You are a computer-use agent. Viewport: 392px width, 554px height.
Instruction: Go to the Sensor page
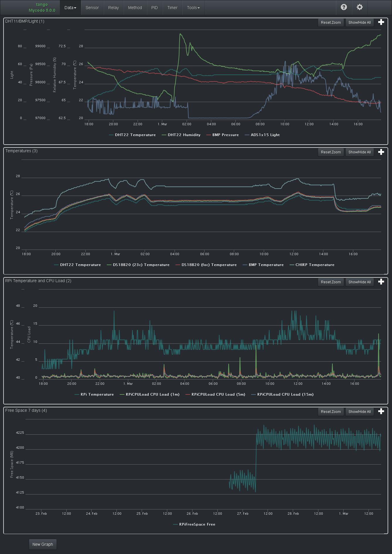coord(92,8)
